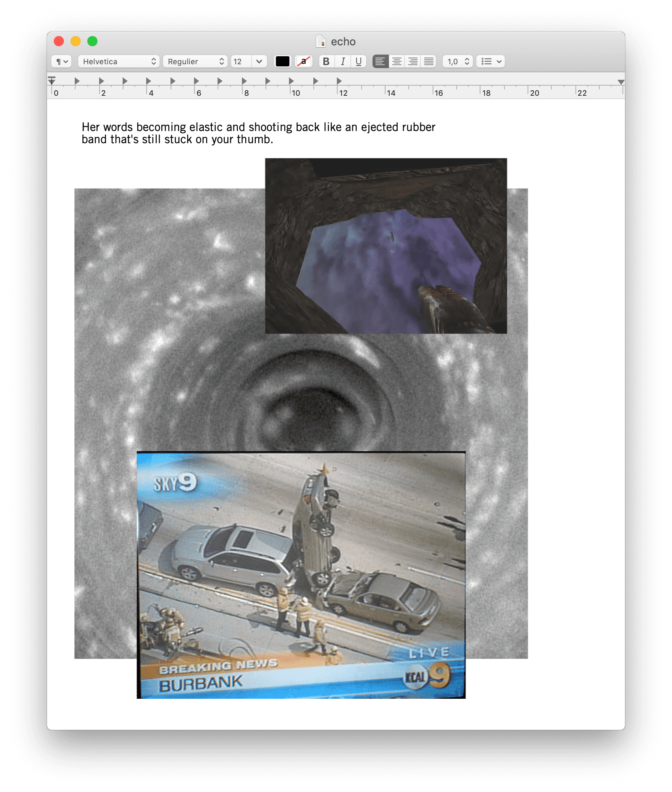
Task: Select the tab stop just after ruler 12
Action: tap(339, 81)
